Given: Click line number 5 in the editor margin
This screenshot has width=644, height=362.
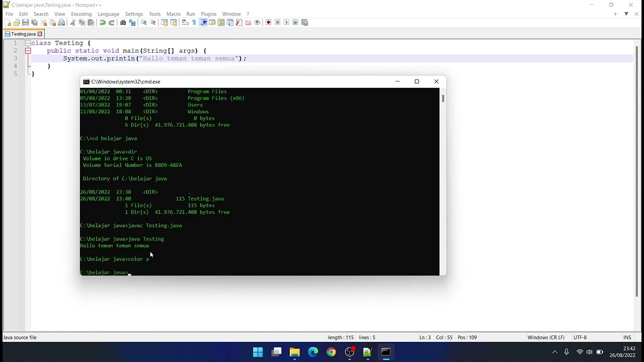Looking at the screenshot, I should 15,74.
